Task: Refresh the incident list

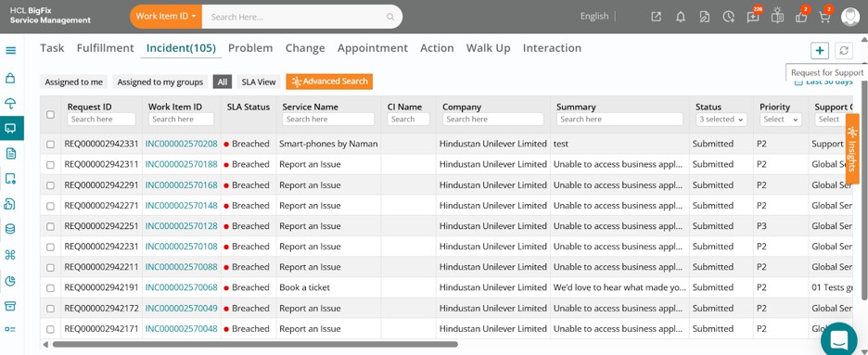Action: pos(844,50)
